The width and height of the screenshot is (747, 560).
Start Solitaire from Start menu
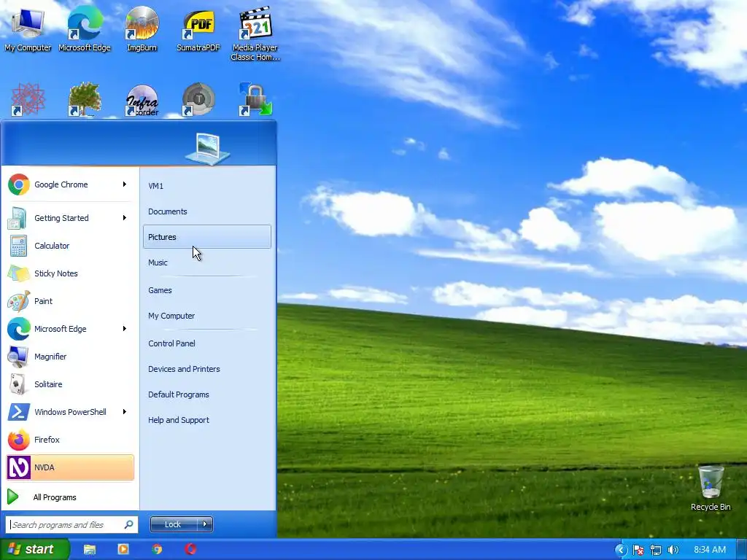[70, 384]
